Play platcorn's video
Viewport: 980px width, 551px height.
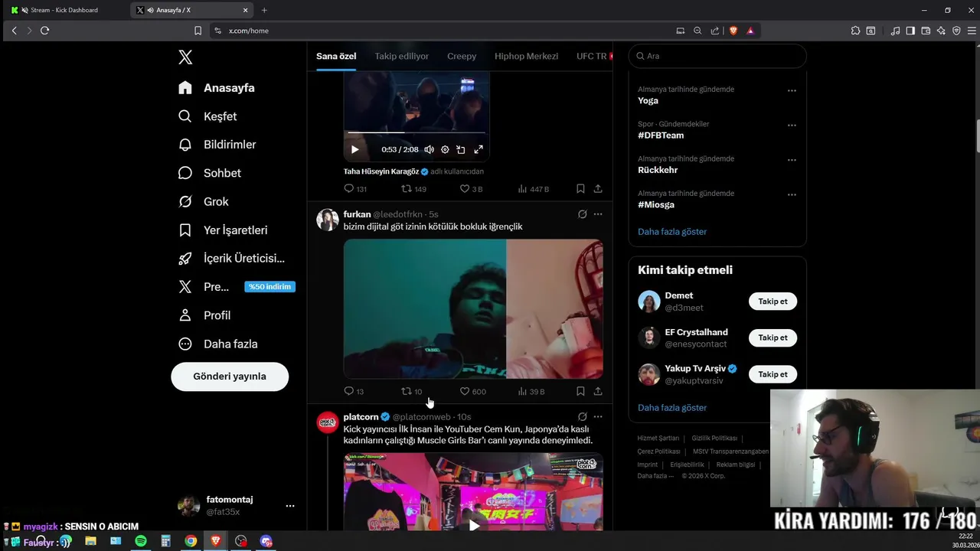pyautogui.click(x=474, y=525)
